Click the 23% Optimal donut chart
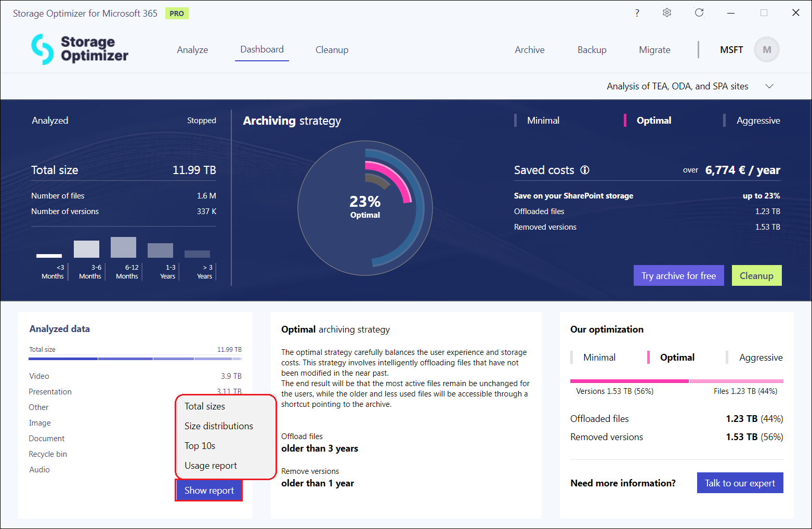The image size is (812, 529). [365, 208]
